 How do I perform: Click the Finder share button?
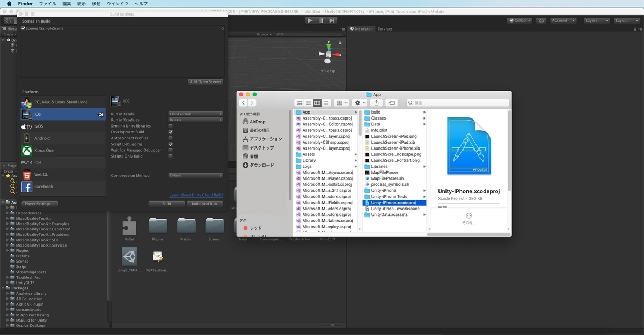pyautogui.click(x=376, y=102)
